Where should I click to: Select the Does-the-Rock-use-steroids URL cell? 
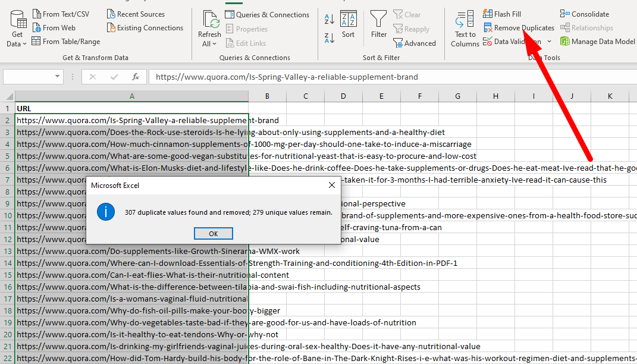pyautogui.click(x=131, y=133)
